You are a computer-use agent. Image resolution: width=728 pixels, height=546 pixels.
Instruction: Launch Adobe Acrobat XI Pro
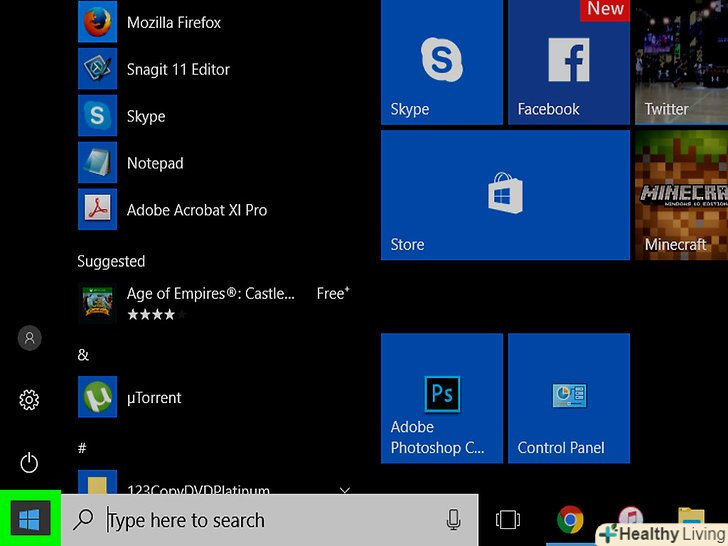(x=196, y=210)
